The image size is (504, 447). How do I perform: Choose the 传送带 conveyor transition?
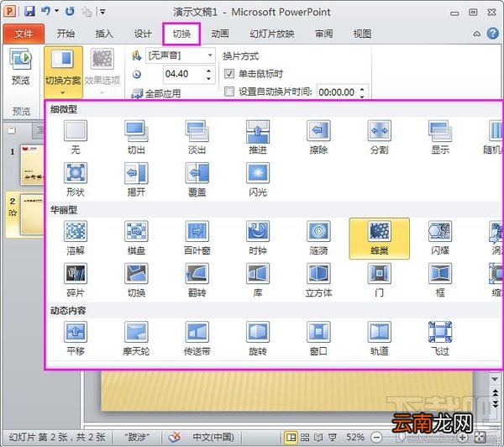coord(197,339)
